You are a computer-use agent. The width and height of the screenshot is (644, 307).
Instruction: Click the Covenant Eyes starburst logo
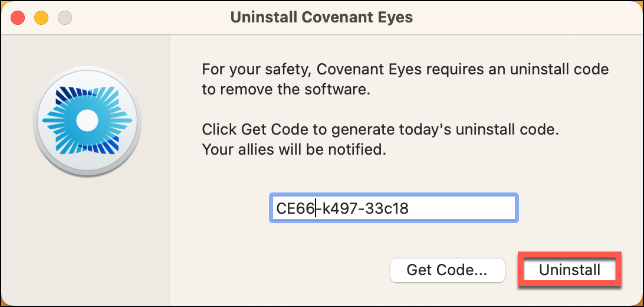87,120
